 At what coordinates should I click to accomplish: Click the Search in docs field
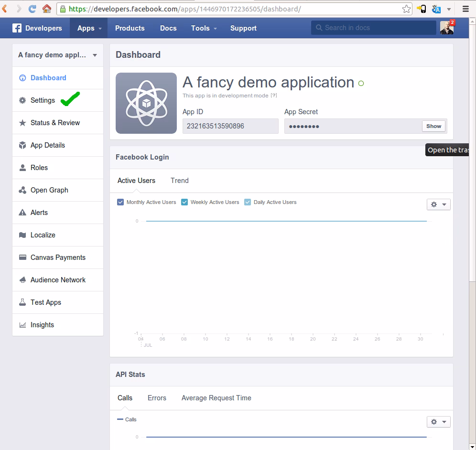(x=374, y=28)
